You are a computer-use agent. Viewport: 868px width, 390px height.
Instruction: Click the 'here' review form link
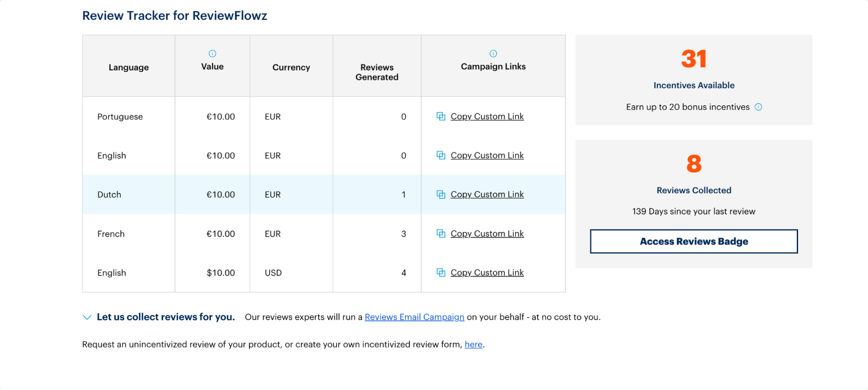click(x=474, y=344)
